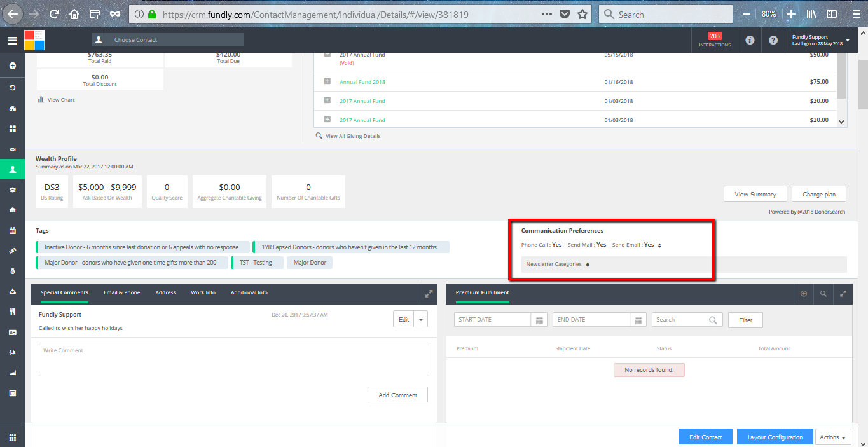This screenshot has width=868, height=447.
Task: Click the Filter button
Action: tap(746, 320)
